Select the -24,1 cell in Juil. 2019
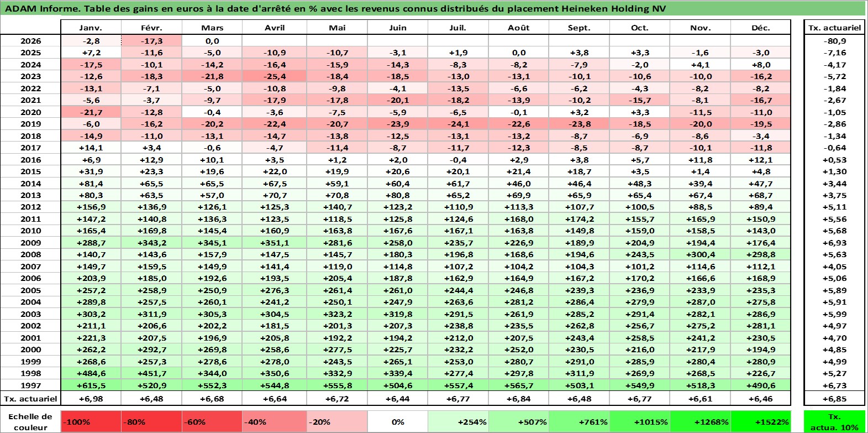The width and height of the screenshot is (868, 433). click(458, 124)
